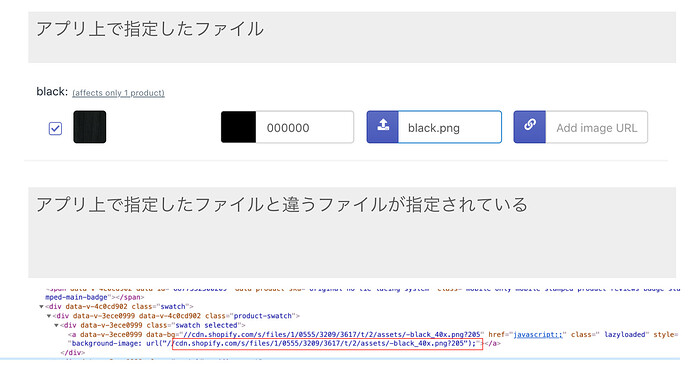The image size is (690, 379).
Task: Click the アプリ上で指定したファイル heading
Action: 150,29
